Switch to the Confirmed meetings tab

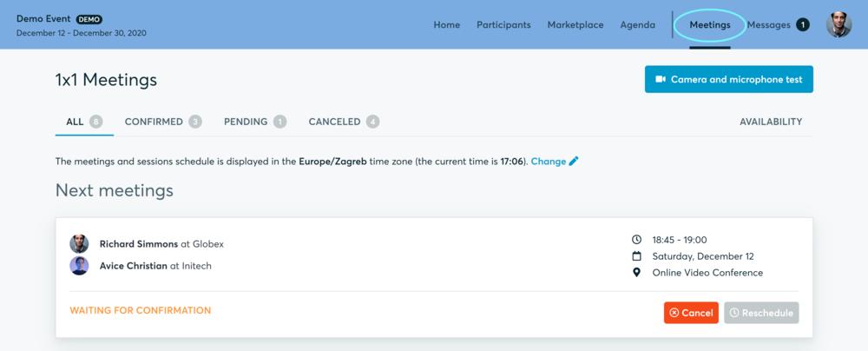pos(163,122)
